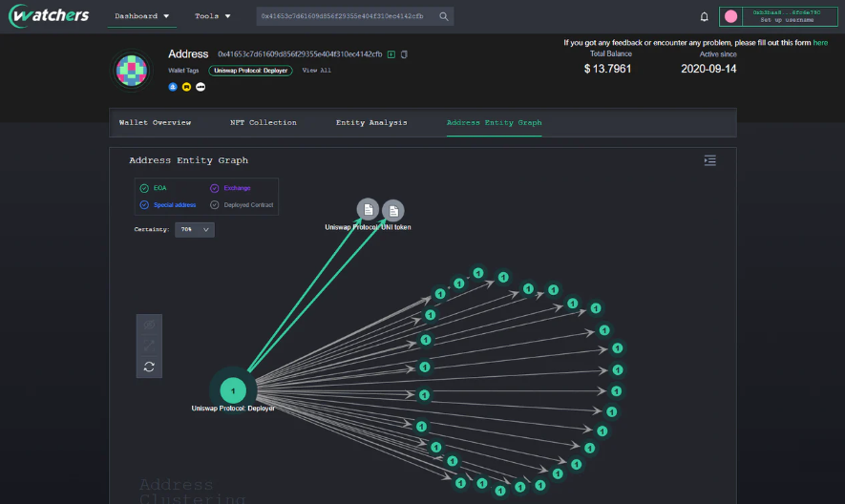The width and height of the screenshot is (845, 504).
Task: Click the pixelated wallet identicon avatar
Action: pyautogui.click(x=132, y=71)
